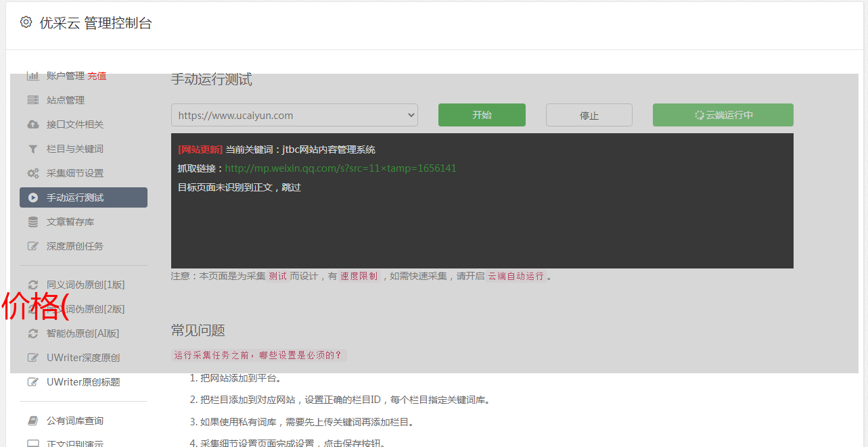The height and width of the screenshot is (447, 868).
Task: Click the database icon for 文章暂存库
Action: click(x=32, y=222)
